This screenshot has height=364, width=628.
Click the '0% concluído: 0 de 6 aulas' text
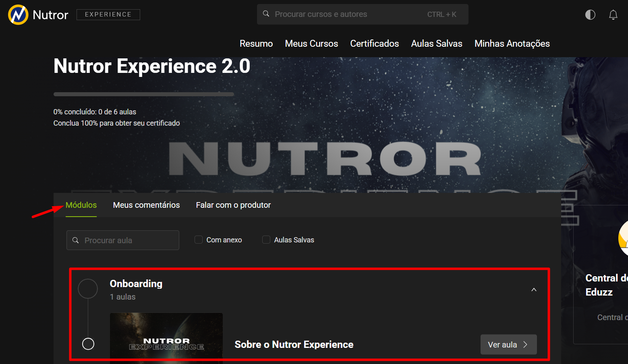(95, 112)
